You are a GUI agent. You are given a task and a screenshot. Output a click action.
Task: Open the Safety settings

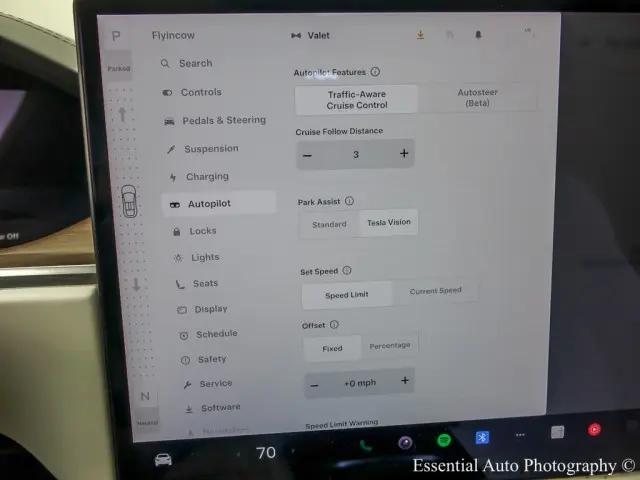coord(203,359)
